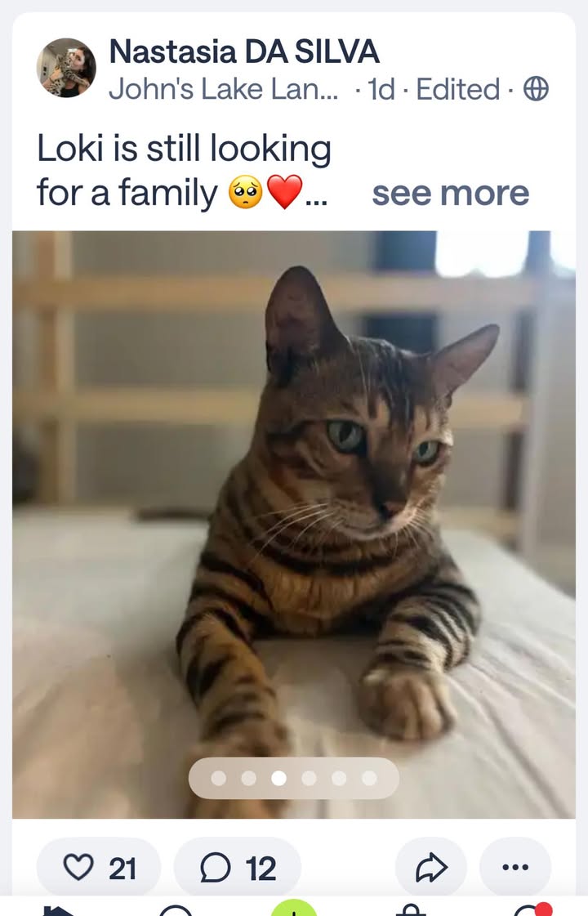
Task: Select the fourth photo indicator dot
Action: coord(309,778)
